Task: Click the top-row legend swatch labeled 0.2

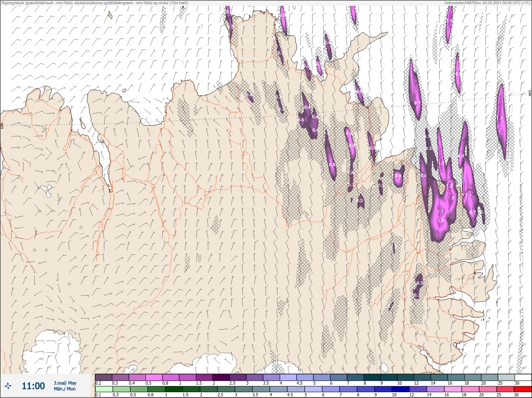Action: [x=103, y=377]
